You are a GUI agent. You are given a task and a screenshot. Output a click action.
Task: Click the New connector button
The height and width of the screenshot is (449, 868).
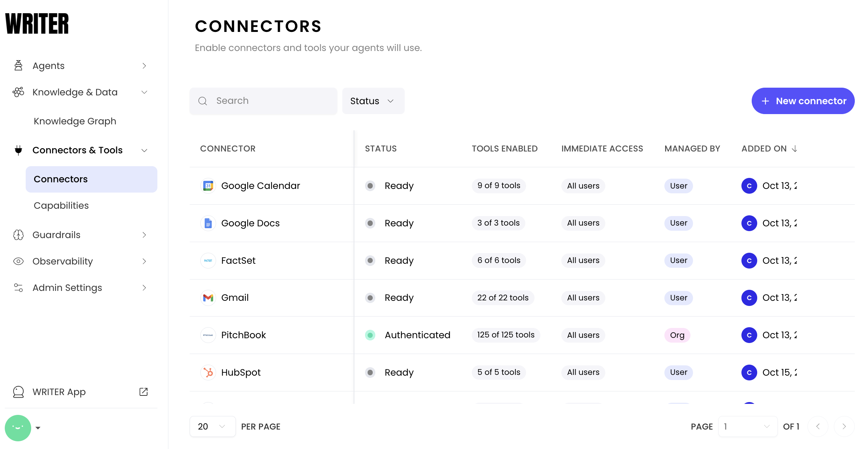(x=803, y=101)
